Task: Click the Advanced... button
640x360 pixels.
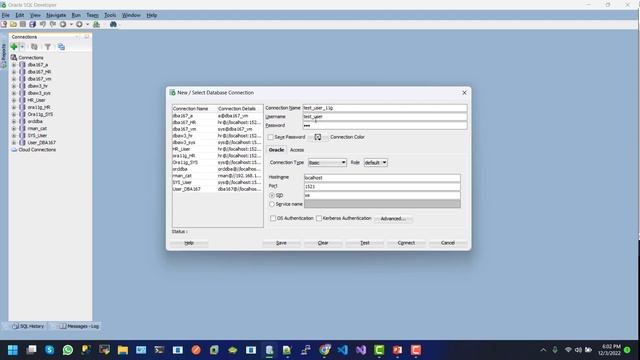Action: (393, 219)
